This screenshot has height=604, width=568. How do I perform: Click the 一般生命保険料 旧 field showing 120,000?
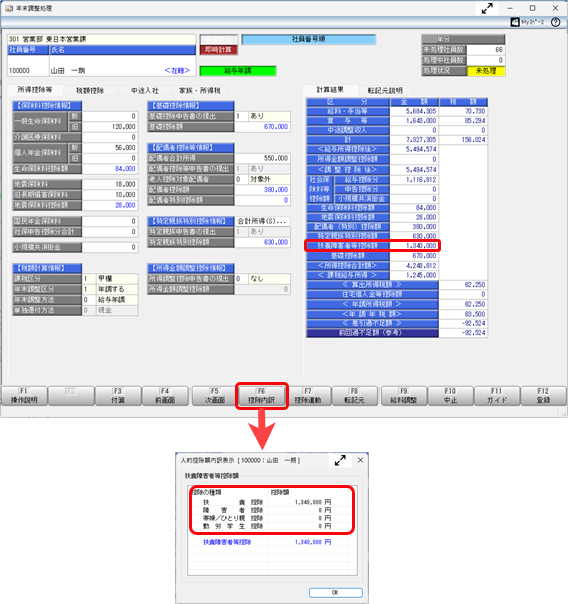click(109, 127)
